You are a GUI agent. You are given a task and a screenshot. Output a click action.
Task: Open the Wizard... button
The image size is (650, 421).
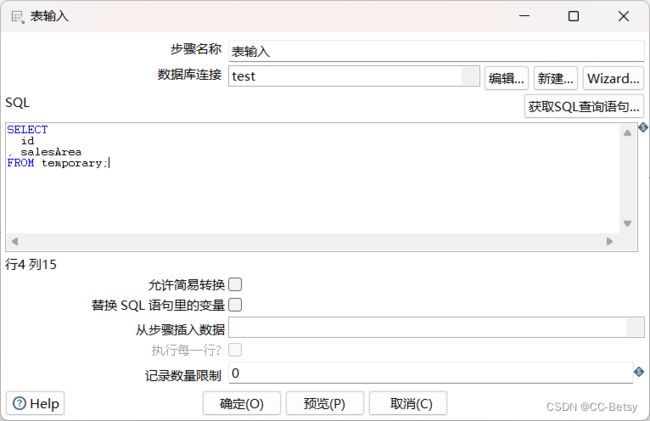coord(613,78)
